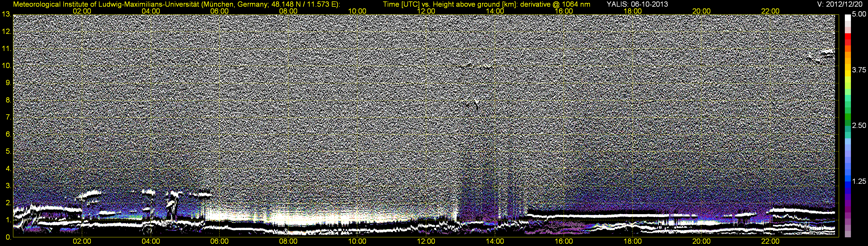Click the 08:00 label on the bottom time axis
The height and width of the screenshot is (246, 868).
pos(288,242)
